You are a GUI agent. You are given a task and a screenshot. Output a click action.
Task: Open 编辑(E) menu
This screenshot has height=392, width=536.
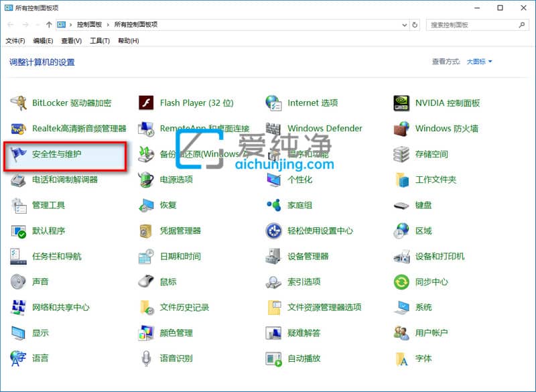43,41
